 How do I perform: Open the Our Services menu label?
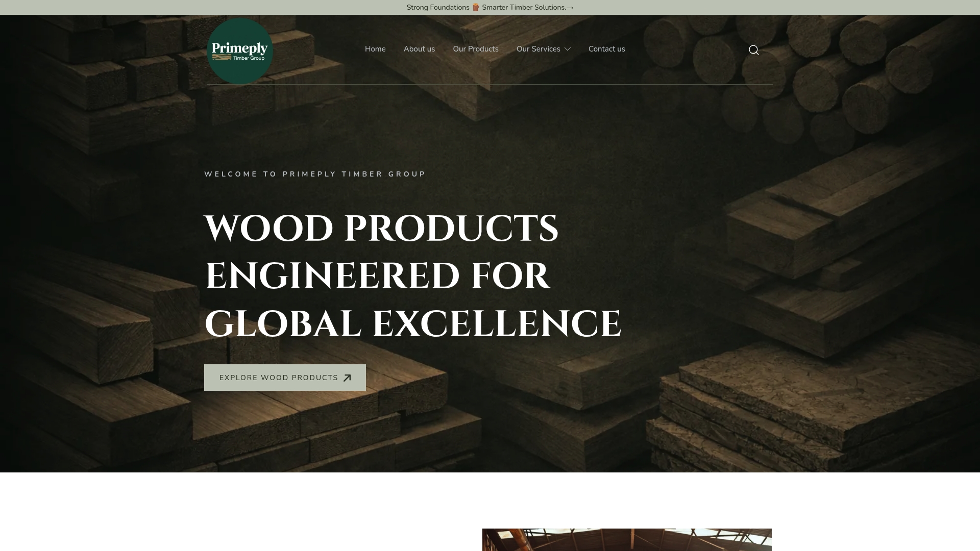[x=538, y=49]
